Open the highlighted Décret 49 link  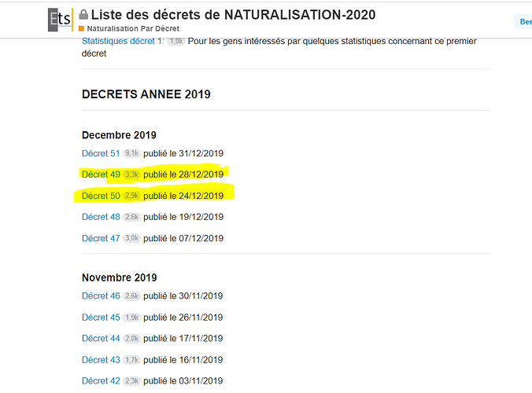click(101, 174)
